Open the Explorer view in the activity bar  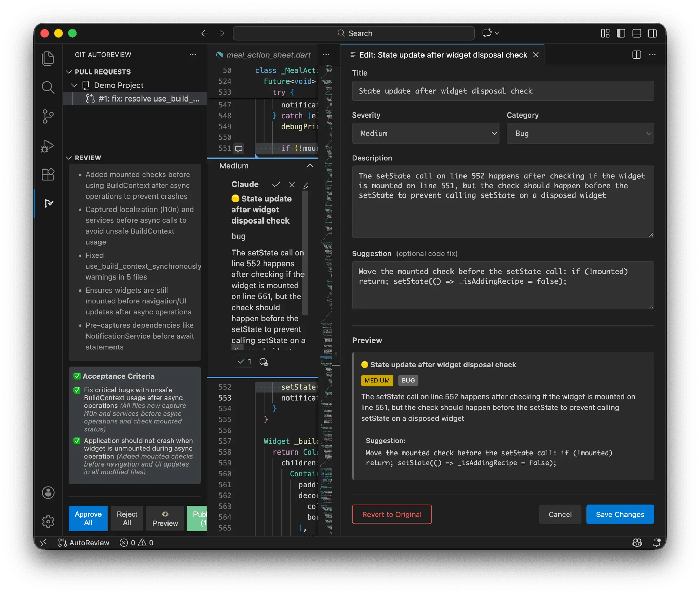[x=48, y=58]
